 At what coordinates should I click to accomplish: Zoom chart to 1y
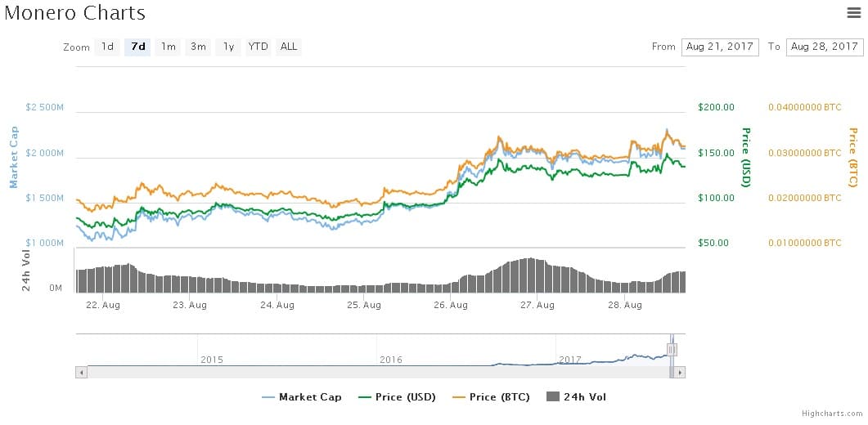click(x=228, y=47)
